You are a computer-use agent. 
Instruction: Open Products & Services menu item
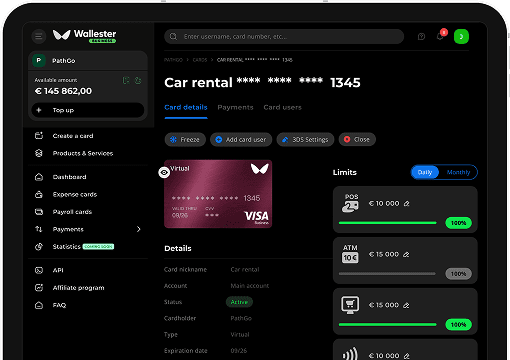[83, 153]
